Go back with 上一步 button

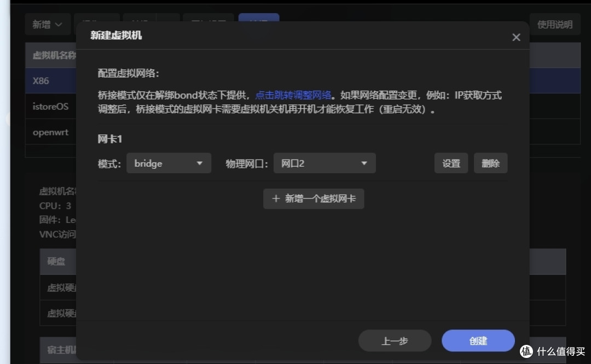pyautogui.click(x=395, y=340)
